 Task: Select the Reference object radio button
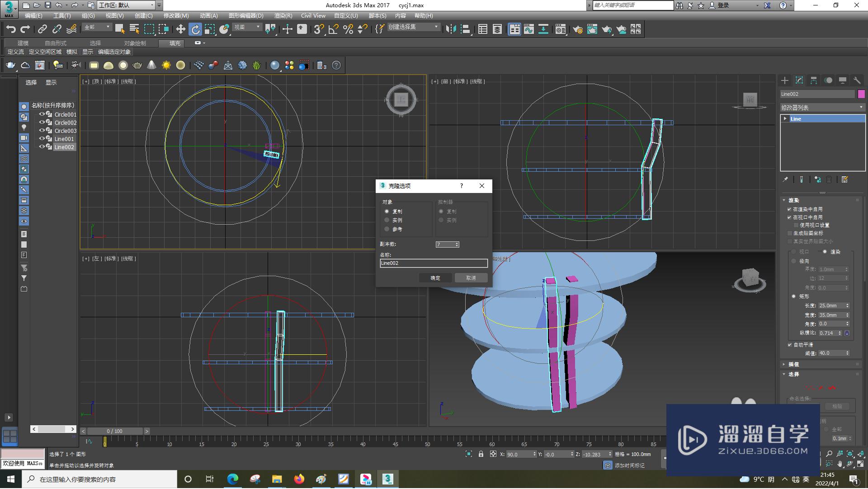click(x=387, y=229)
